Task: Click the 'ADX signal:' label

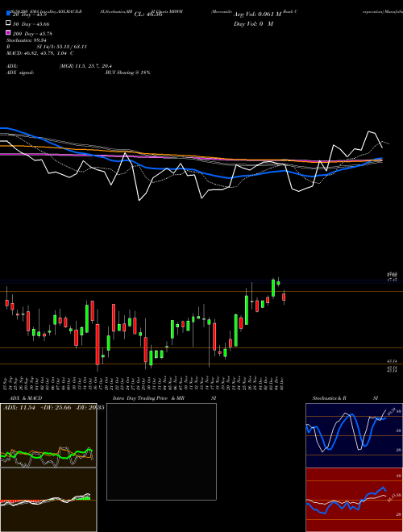Action: pyautogui.click(x=20, y=73)
